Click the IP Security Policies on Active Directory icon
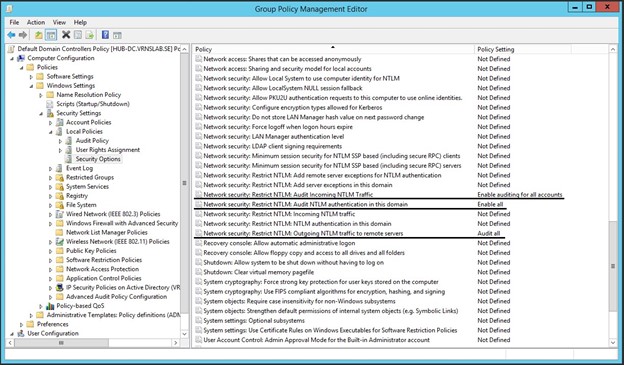 pyautogui.click(x=60, y=287)
